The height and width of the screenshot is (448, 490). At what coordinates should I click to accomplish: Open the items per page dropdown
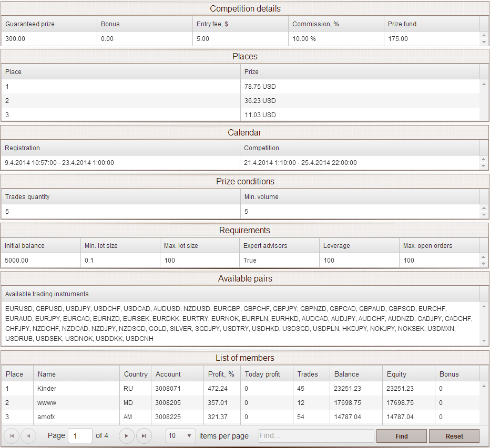180,436
